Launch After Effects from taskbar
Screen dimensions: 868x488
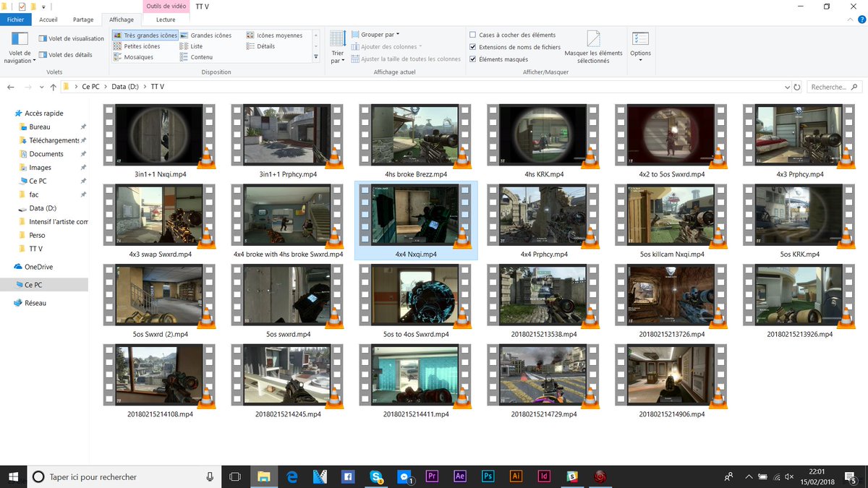coord(460,476)
